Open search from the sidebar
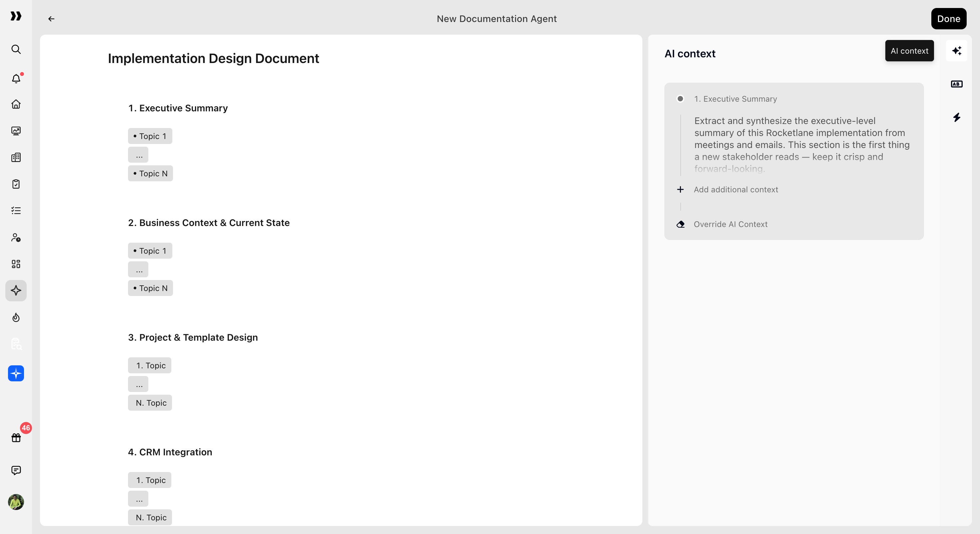Viewport: 980px width, 534px height. click(x=16, y=49)
